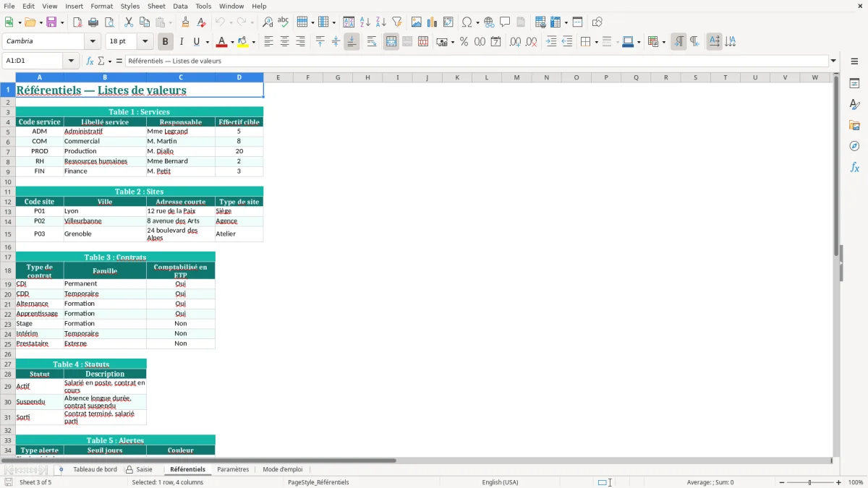This screenshot has height=488, width=868.
Task: Increase indent of cell content
Action: coord(551,42)
